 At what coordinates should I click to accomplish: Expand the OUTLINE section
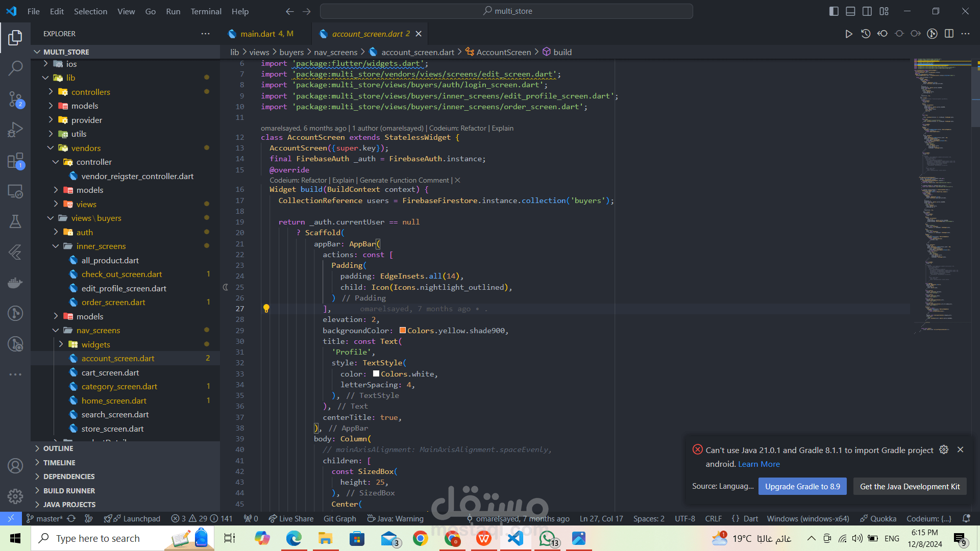(x=58, y=448)
